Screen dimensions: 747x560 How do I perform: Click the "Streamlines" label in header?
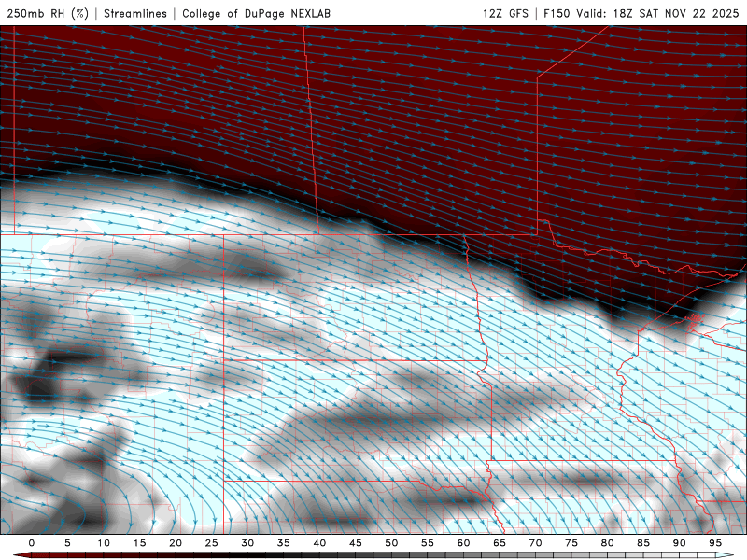[135, 13]
